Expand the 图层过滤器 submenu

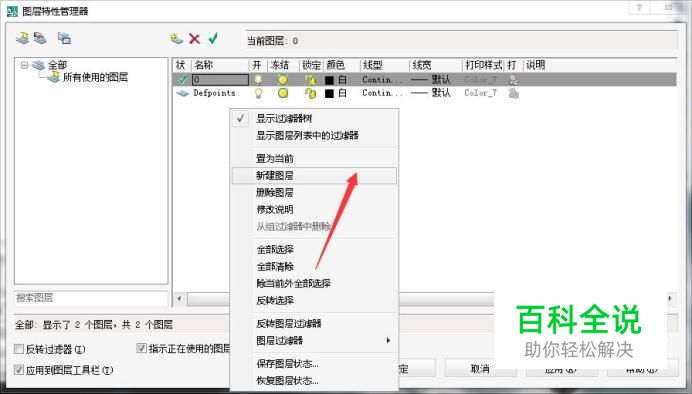point(314,340)
